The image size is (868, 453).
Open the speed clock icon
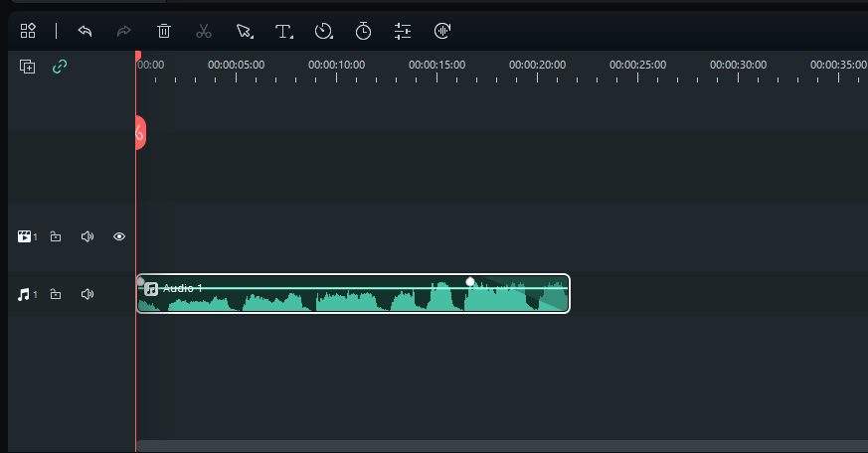(324, 31)
